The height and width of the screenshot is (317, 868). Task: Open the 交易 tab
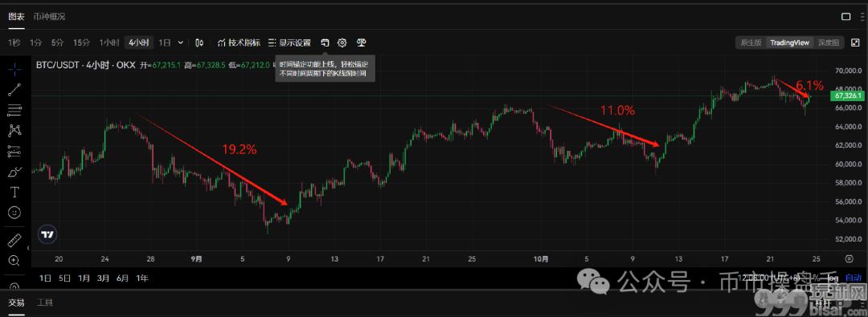16,303
